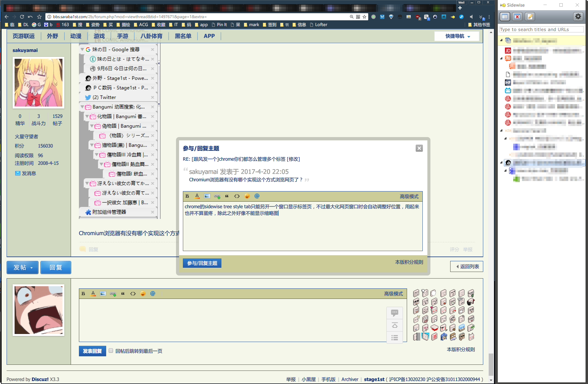Collapse the selected Stage1st tab group in Sidewise
Image resolution: width=588 pixels, height=384 pixels.
(x=501, y=162)
